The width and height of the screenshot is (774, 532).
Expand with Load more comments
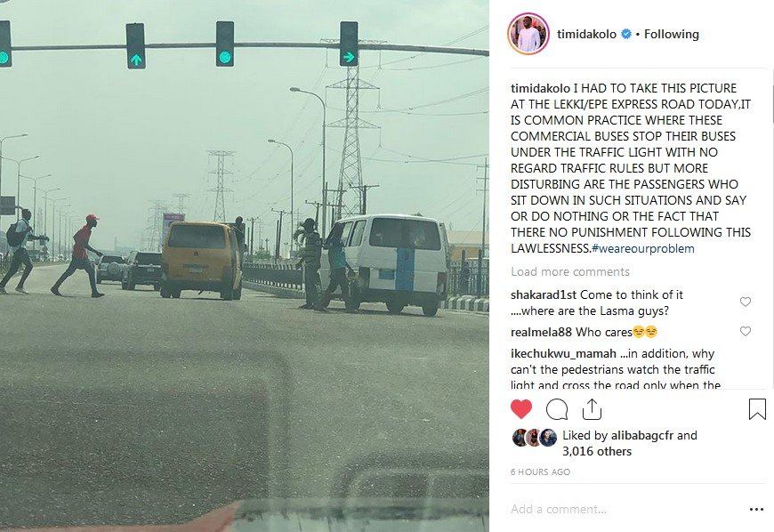(x=570, y=271)
